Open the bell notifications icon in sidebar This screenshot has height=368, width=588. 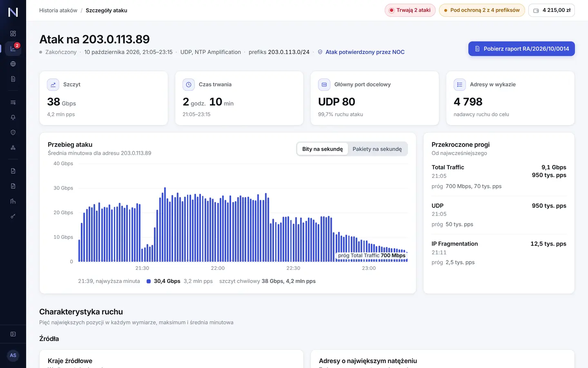(x=13, y=117)
